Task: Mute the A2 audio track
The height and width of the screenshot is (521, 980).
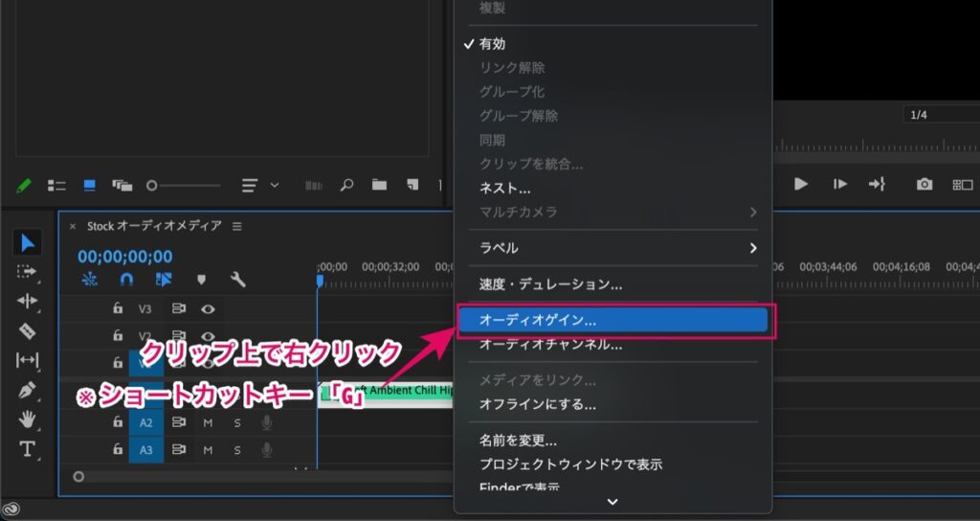Action: click(x=208, y=423)
